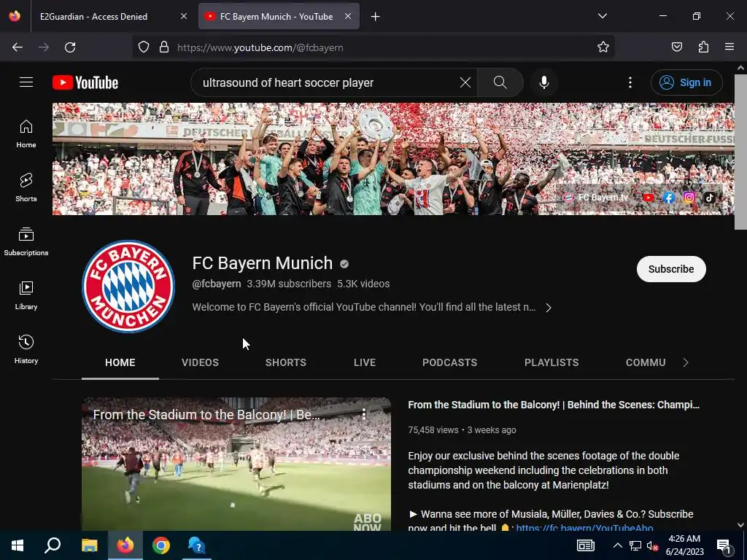Bookmark this page with the star

pyautogui.click(x=603, y=47)
